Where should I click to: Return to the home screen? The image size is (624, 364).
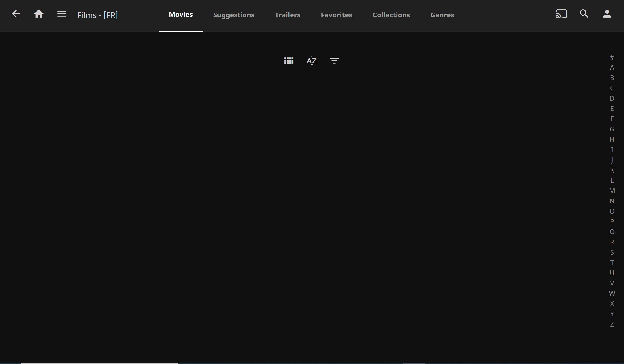(x=39, y=14)
